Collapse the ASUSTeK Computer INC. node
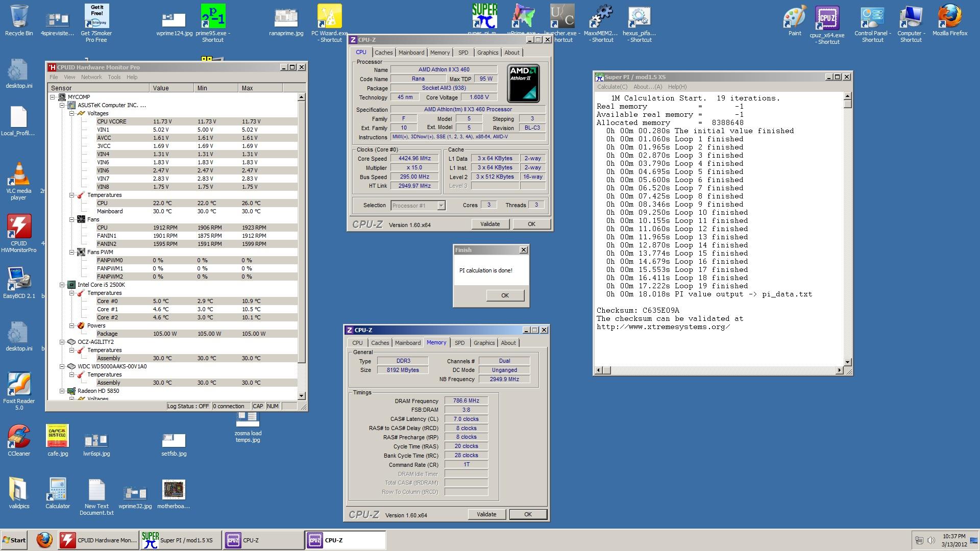The width and height of the screenshot is (980, 551). pyautogui.click(x=62, y=105)
